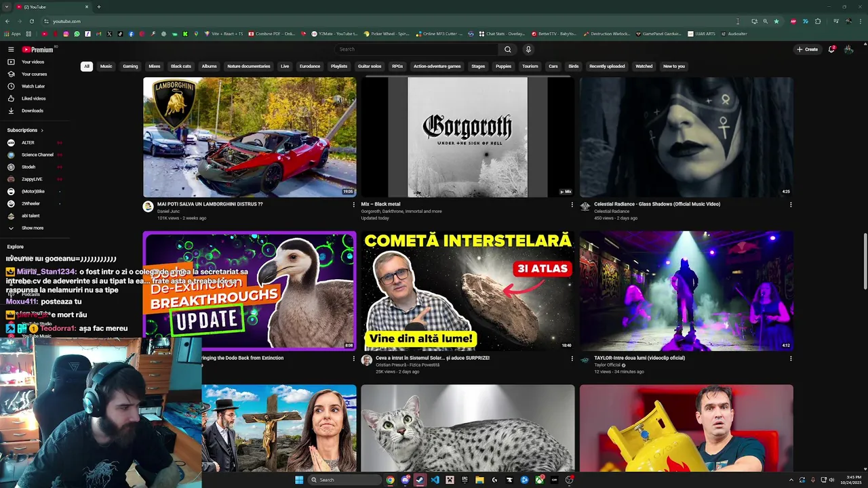Select the Music filter chip
The image size is (868, 488).
(106, 66)
